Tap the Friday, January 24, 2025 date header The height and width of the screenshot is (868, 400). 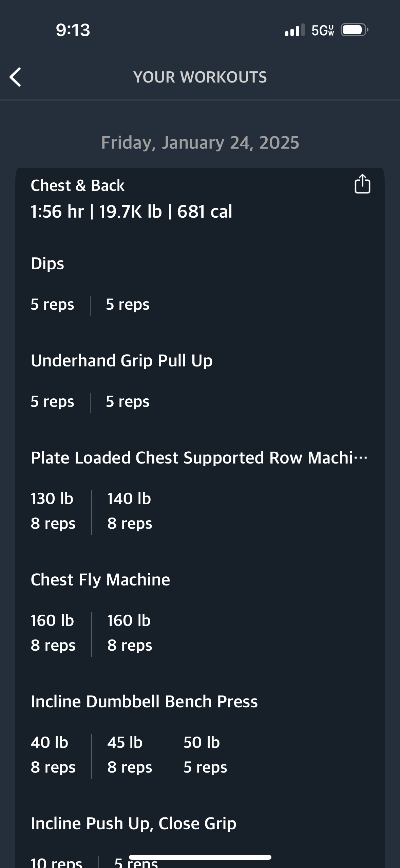click(200, 143)
